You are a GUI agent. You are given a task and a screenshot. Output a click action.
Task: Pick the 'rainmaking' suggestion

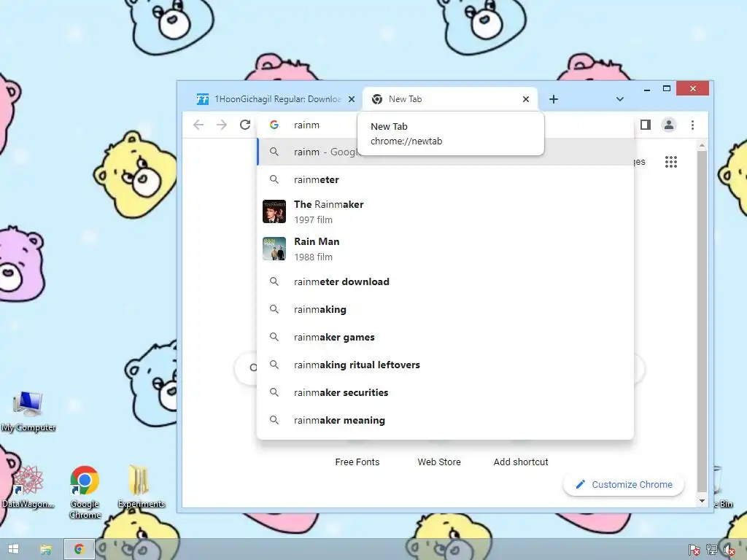click(445, 309)
